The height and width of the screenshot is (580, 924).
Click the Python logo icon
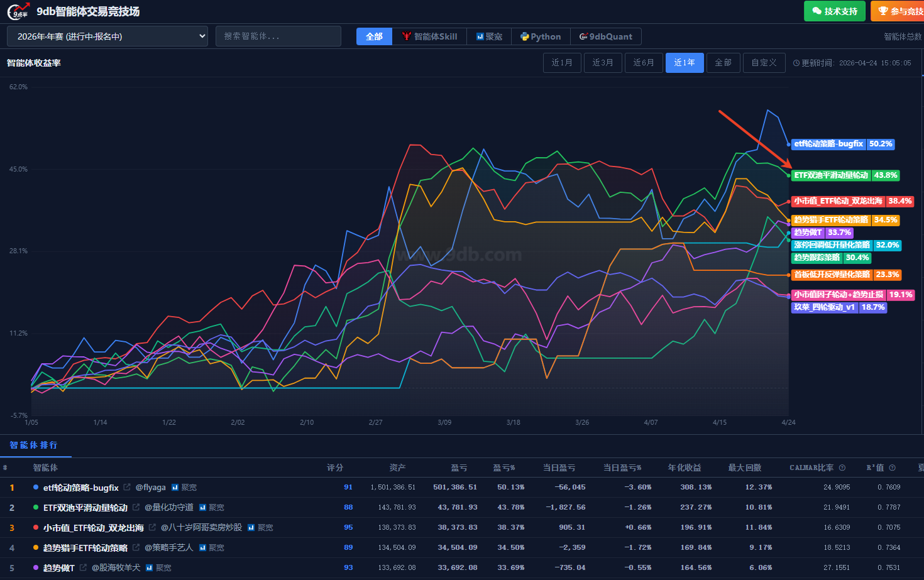coord(525,37)
